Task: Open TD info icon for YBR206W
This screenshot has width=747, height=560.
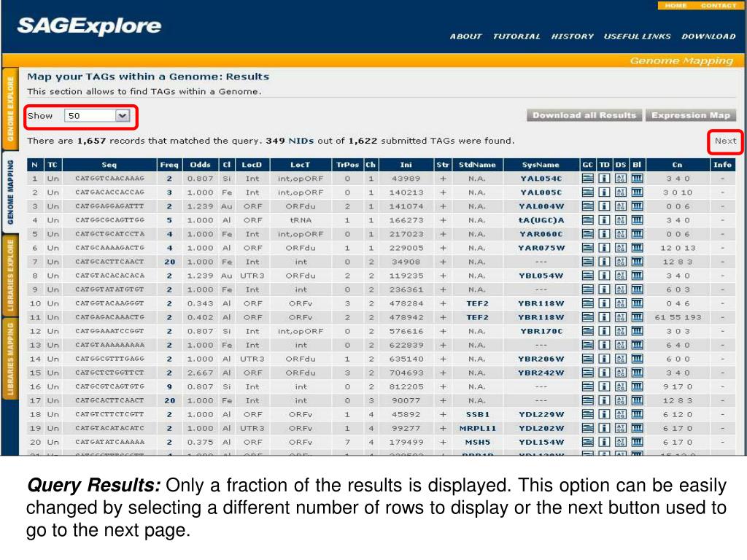Action: (x=604, y=359)
